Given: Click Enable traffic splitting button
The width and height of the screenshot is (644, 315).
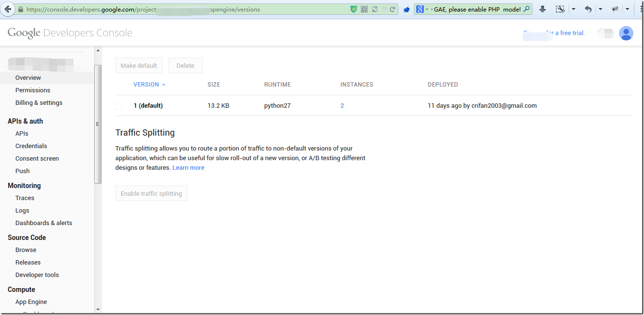Looking at the screenshot, I should [151, 193].
